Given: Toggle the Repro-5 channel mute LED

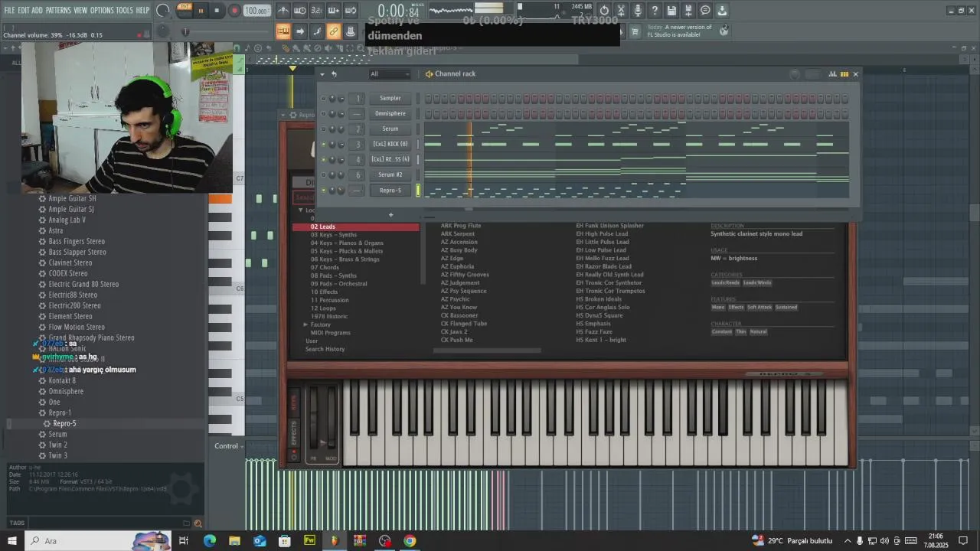Looking at the screenshot, I should pos(323,191).
